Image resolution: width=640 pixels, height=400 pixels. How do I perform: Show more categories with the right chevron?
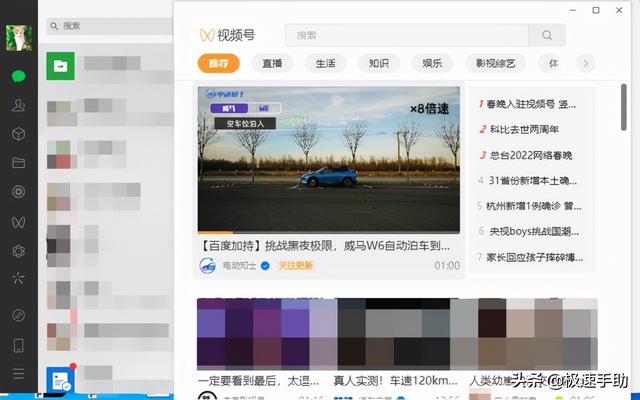pyautogui.click(x=586, y=63)
